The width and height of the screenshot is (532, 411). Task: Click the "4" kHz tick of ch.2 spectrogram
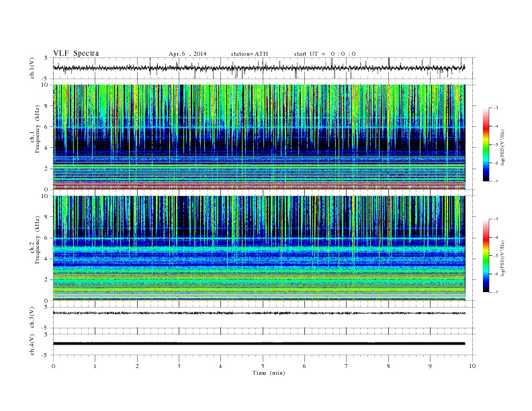pos(47,259)
